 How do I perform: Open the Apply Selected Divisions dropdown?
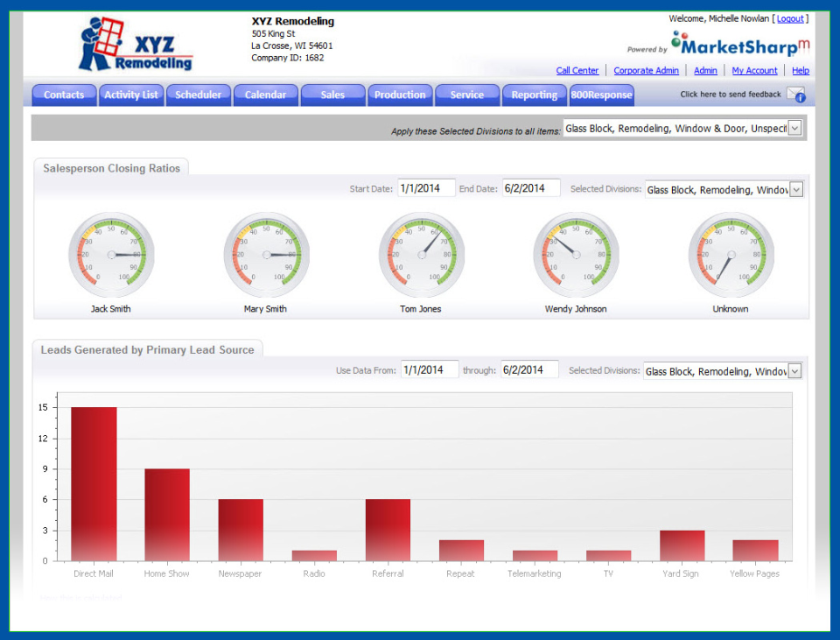794,127
